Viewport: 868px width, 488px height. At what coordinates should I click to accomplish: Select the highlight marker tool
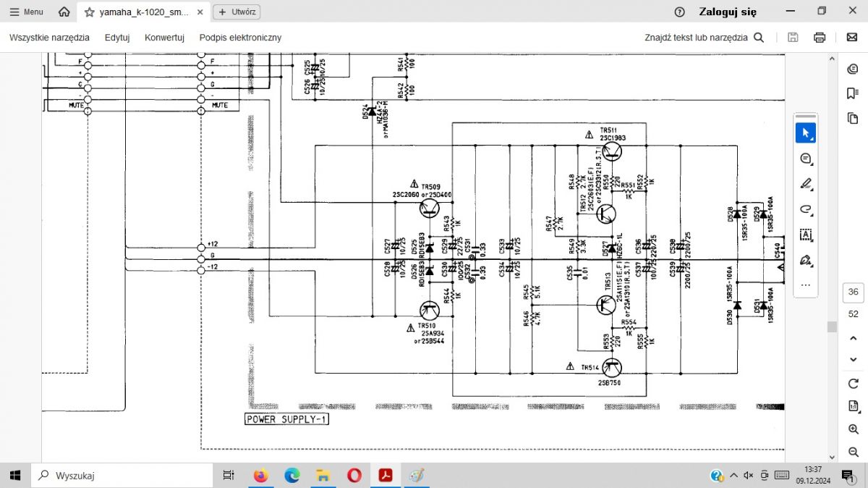coord(806,184)
